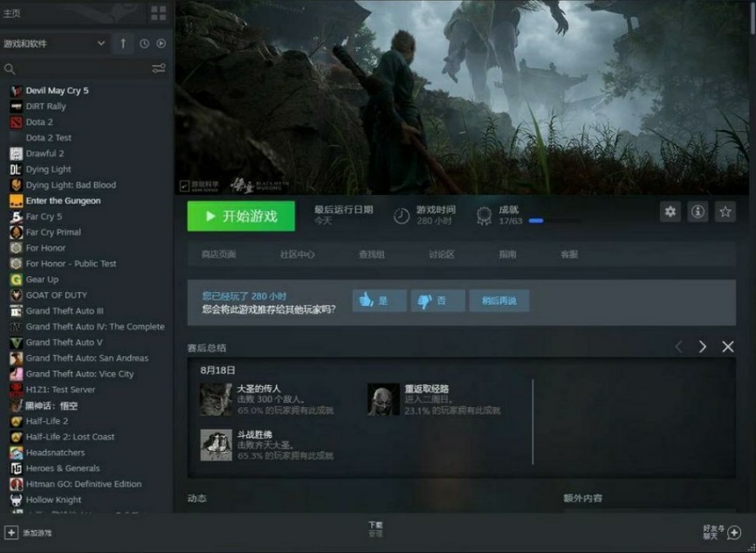
Task: Go to next 赛后总结 summary arrow
Action: tap(702, 347)
